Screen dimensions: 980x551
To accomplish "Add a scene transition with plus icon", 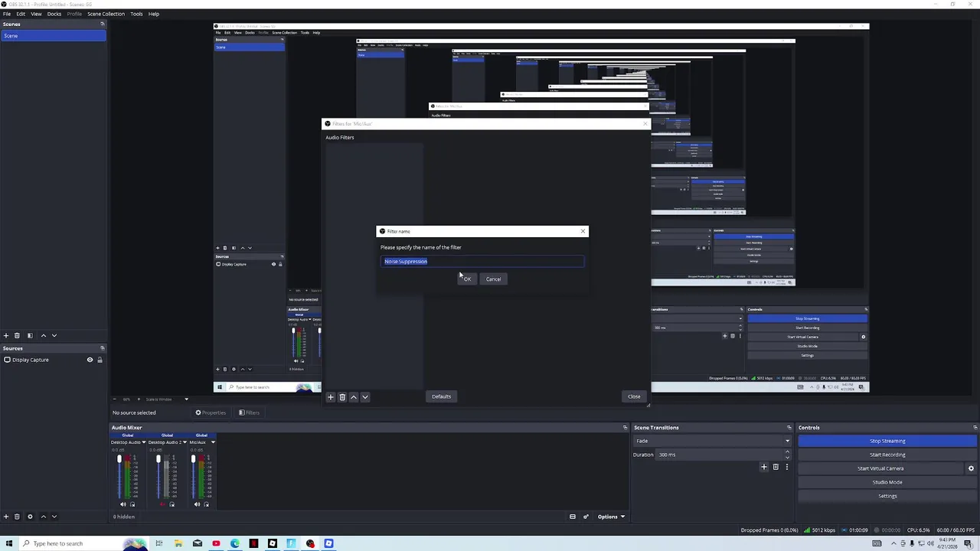I will (x=763, y=467).
